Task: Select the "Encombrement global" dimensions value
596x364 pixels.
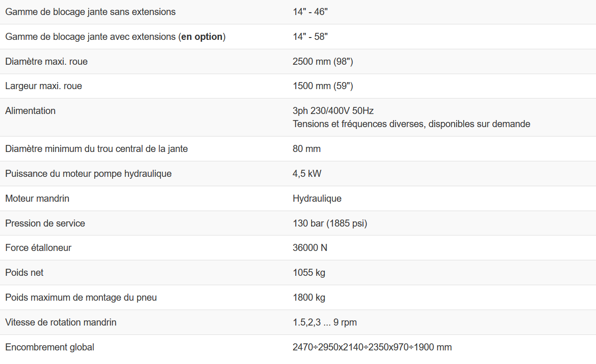Action: click(372, 347)
